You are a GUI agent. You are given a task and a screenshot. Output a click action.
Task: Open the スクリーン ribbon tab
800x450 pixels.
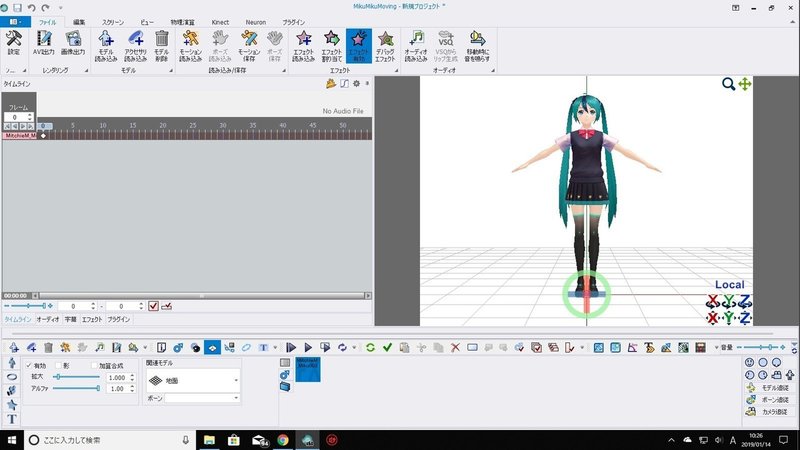click(113, 22)
